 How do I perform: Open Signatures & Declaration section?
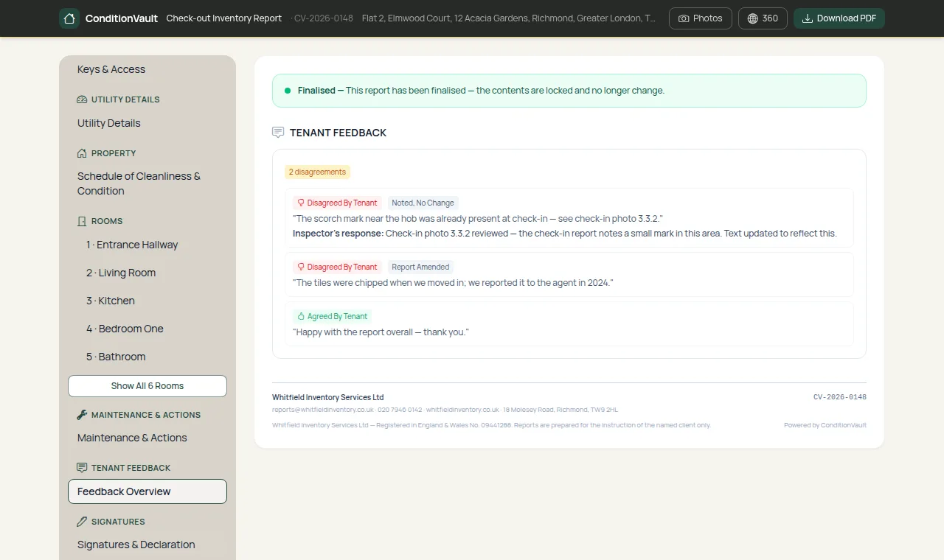click(x=147, y=545)
